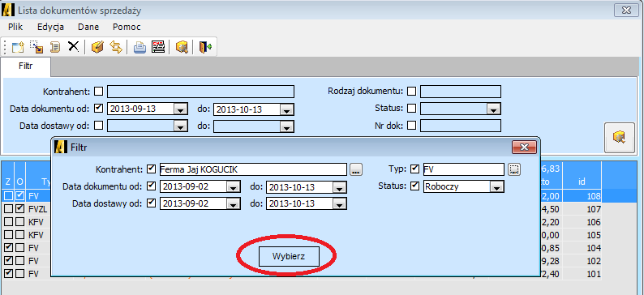The image size is (644, 295).
Task: Select the FVZL document type cell
Action: click(x=38, y=209)
